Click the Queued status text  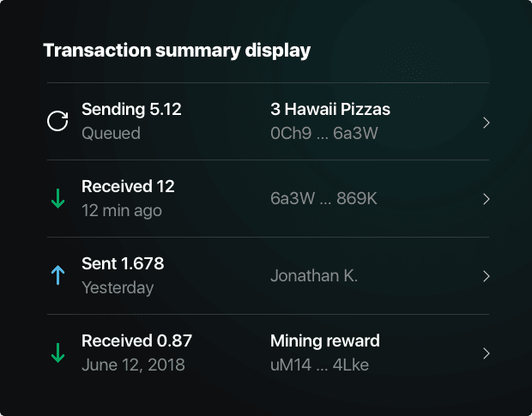[111, 133]
